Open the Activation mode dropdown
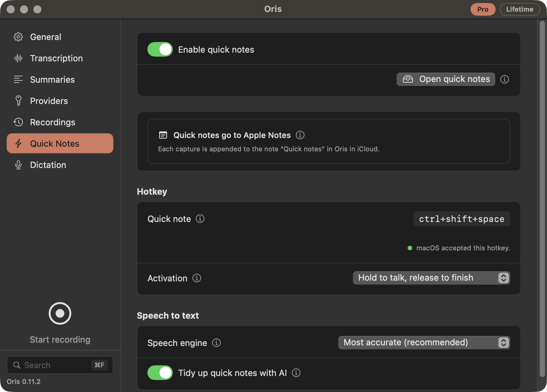This screenshot has height=392, width=547. (432, 278)
